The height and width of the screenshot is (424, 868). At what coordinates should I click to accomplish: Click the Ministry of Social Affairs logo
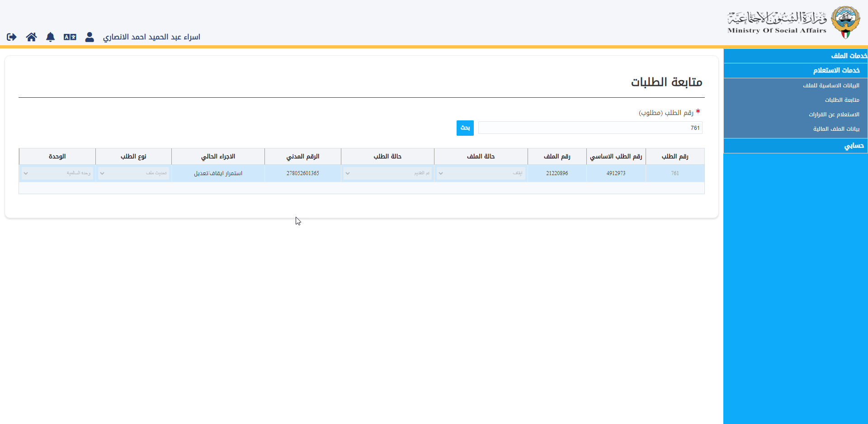pyautogui.click(x=794, y=23)
